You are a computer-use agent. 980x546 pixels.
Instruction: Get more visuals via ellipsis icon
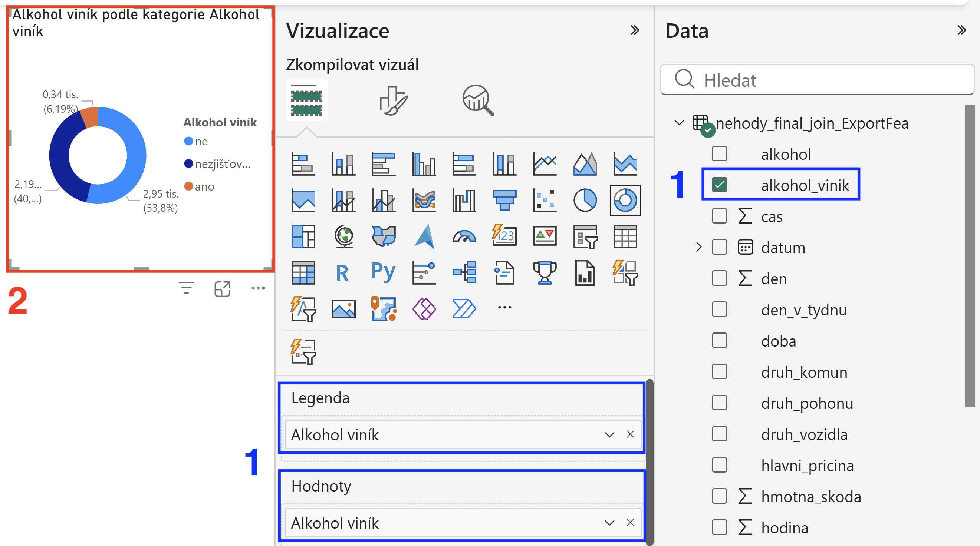pyautogui.click(x=504, y=307)
